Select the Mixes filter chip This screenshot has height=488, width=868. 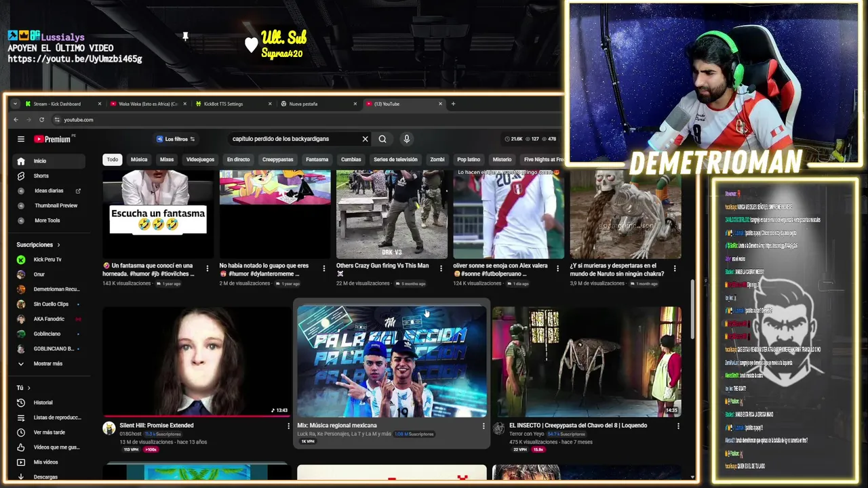tap(167, 159)
